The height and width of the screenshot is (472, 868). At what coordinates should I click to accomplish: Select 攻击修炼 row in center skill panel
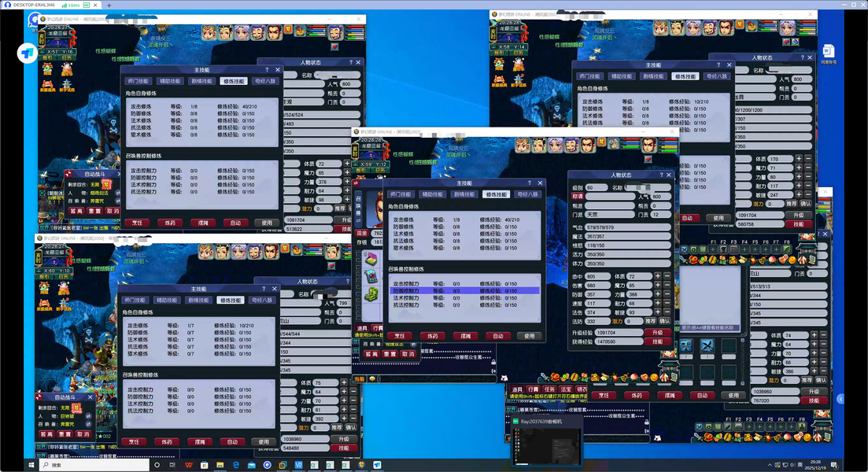(464, 219)
